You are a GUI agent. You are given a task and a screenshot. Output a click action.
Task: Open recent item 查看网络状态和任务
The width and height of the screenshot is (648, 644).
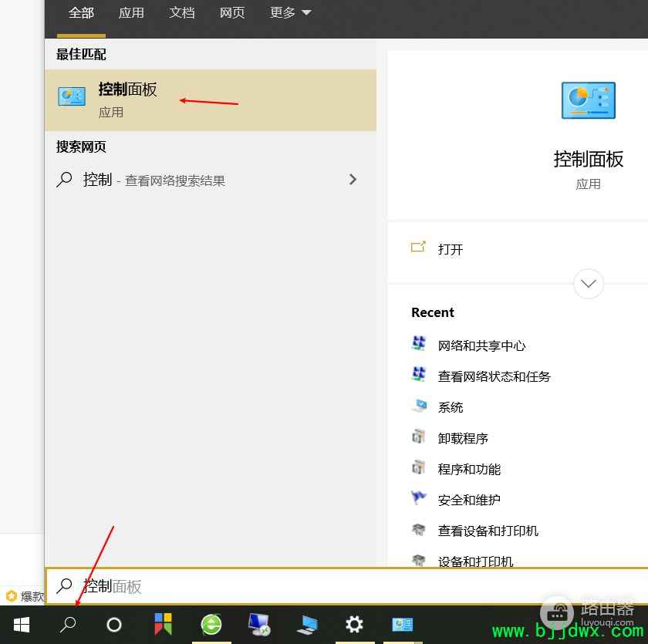point(494,376)
